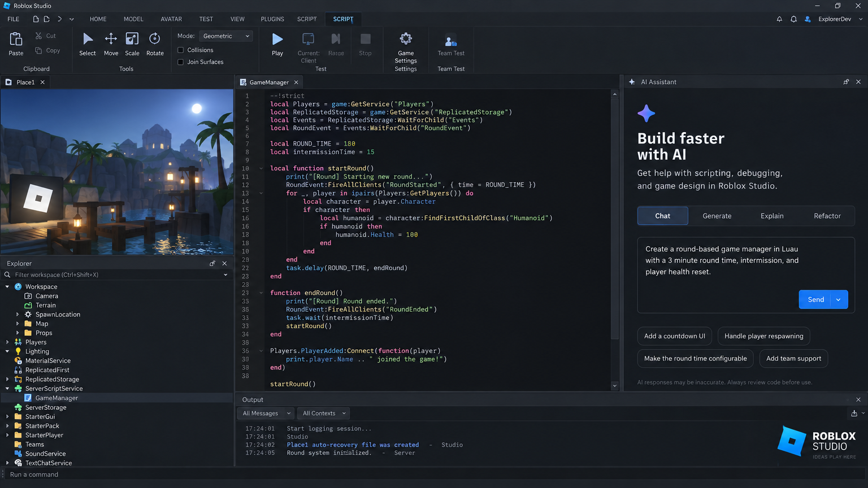Click the Run a command bar
The height and width of the screenshot is (488, 868).
(434, 474)
